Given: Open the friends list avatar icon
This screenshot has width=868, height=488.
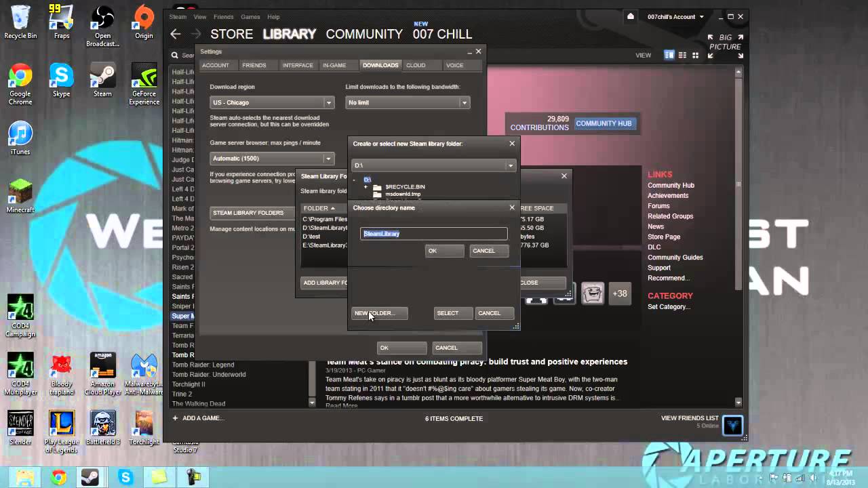Looking at the screenshot, I should coord(733,425).
